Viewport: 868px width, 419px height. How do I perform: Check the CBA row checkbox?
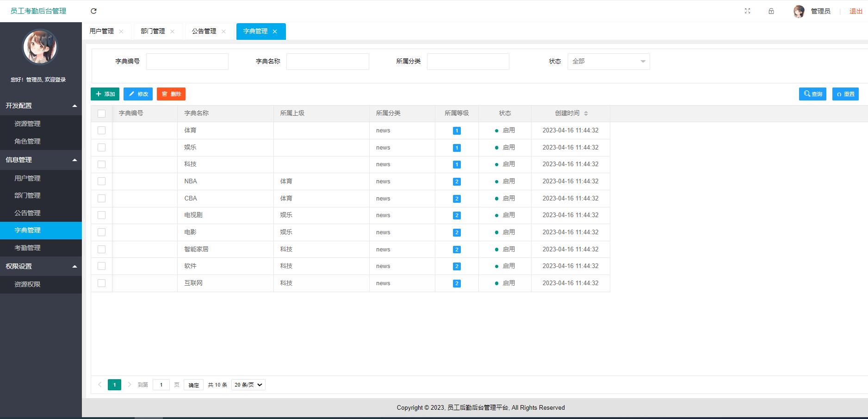102,198
